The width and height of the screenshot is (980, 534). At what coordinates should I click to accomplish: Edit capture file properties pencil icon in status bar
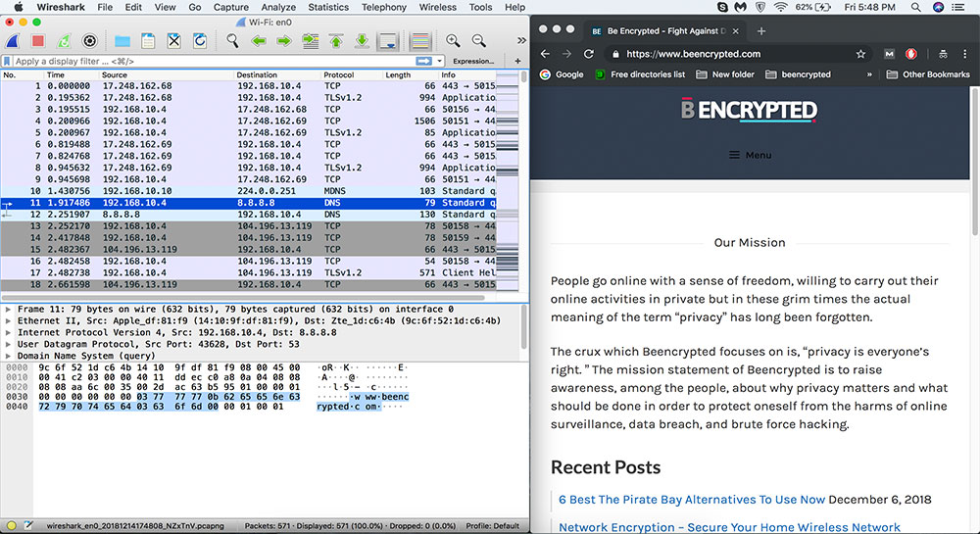pos(28,526)
